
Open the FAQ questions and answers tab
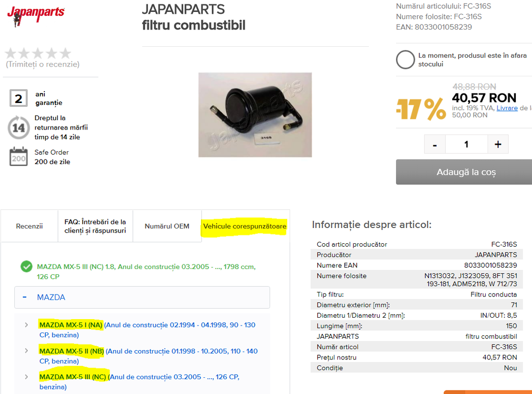point(96,226)
